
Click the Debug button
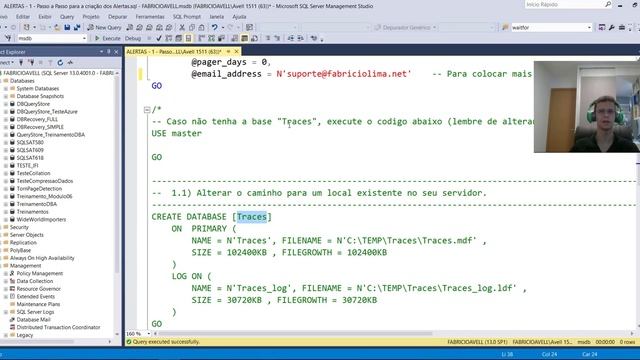[x=133, y=38]
